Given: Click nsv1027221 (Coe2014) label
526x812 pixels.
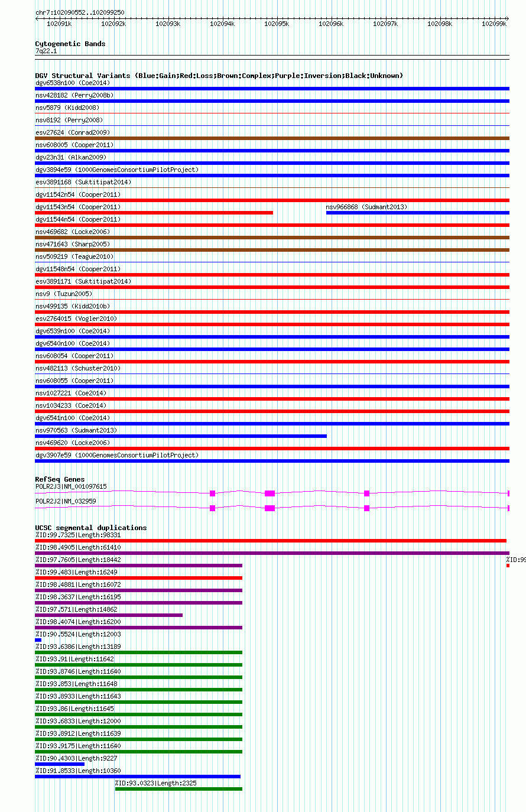Looking at the screenshot, I should tap(71, 393).
